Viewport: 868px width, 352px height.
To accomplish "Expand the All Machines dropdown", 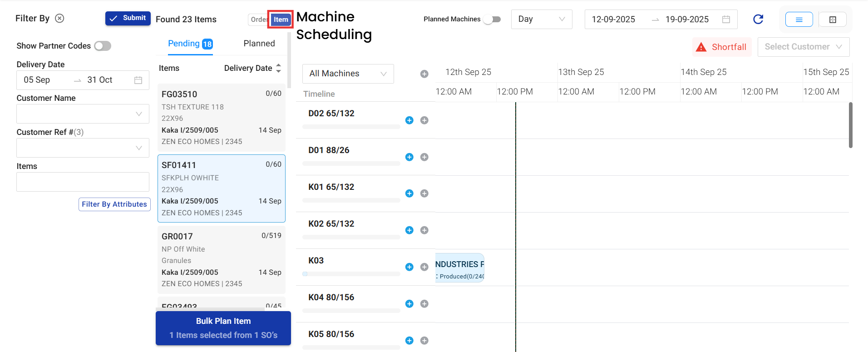I will pyautogui.click(x=348, y=74).
